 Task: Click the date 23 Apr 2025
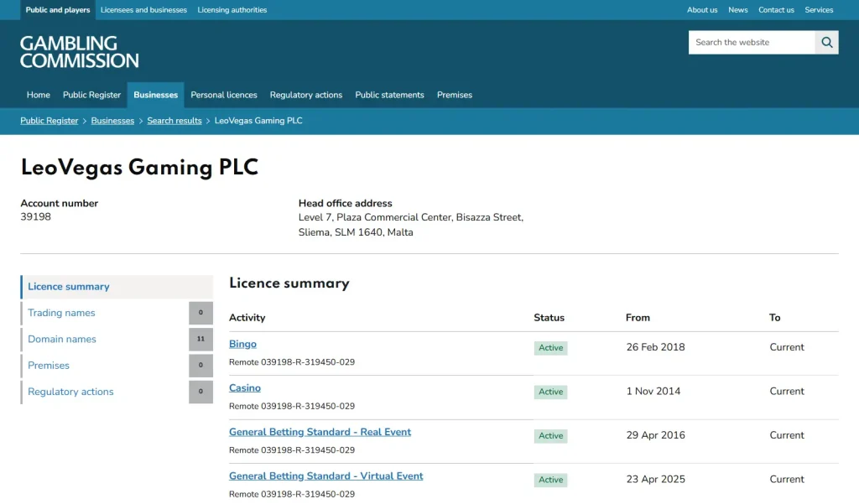(655, 480)
